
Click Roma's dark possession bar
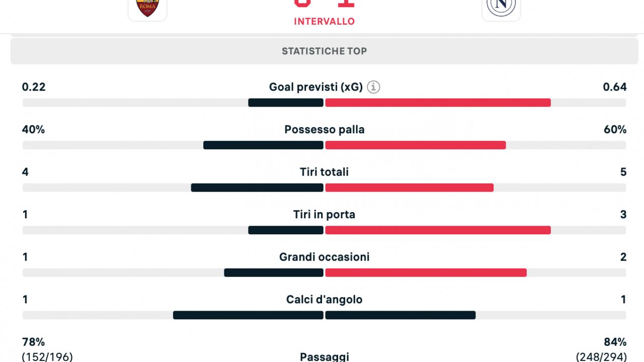click(263, 145)
